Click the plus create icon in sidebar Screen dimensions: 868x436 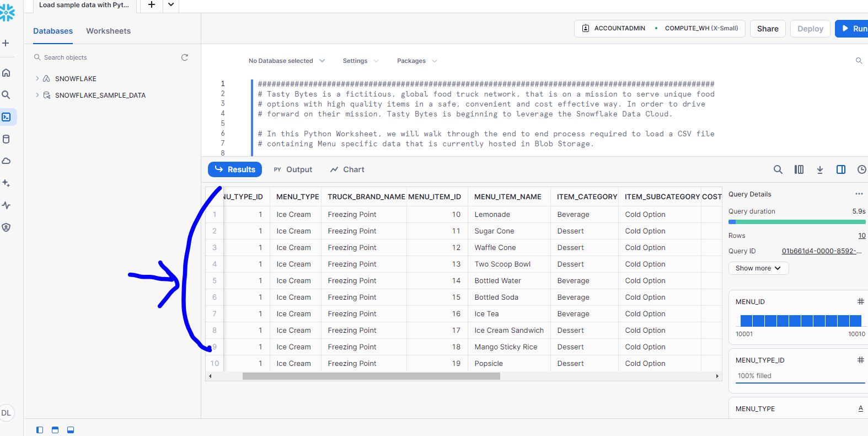click(6, 43)
